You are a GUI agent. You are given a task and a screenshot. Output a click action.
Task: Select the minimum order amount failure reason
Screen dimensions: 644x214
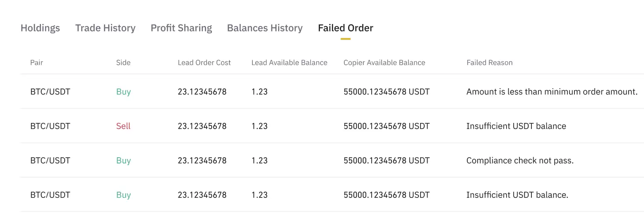(552, 92)
